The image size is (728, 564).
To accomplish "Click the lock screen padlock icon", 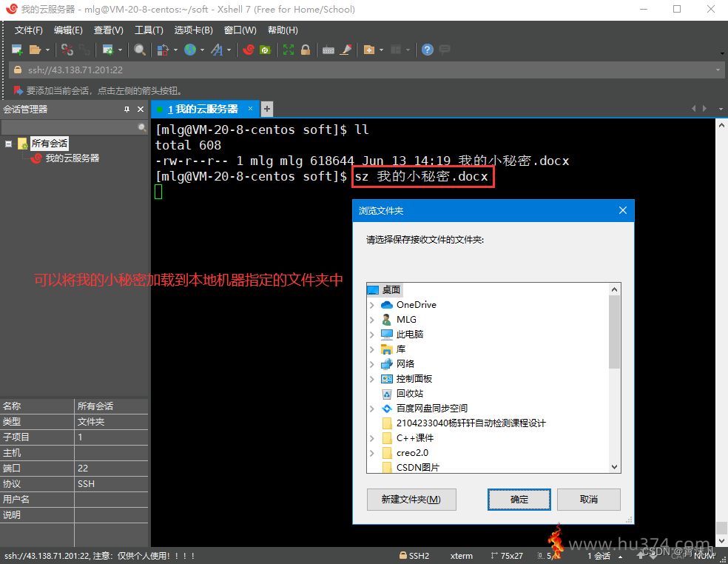I will (306, 50).
